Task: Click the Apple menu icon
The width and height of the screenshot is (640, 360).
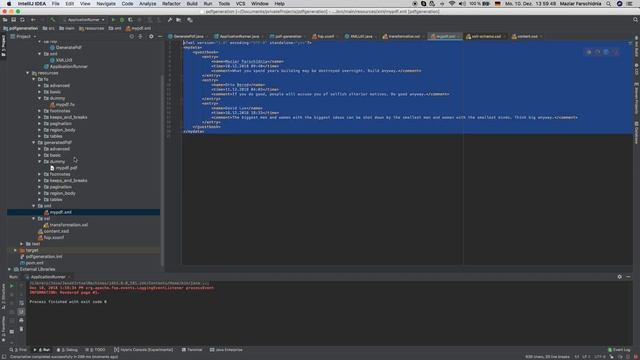Action: click(x=9, y=4)
